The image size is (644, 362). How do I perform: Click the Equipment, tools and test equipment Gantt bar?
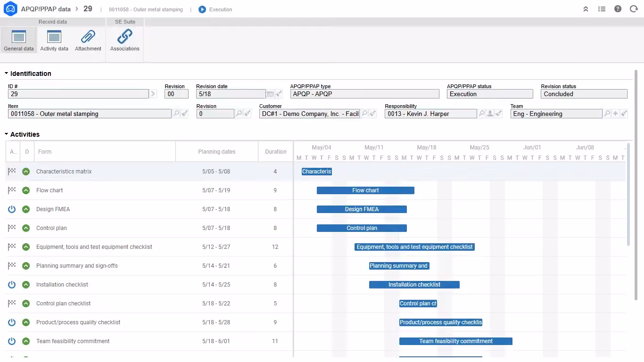click(x=414, y=247)
